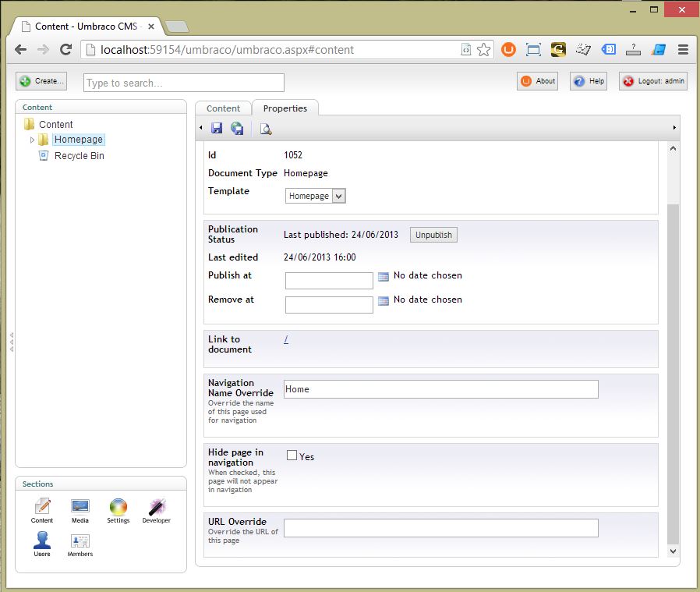Click the Unpublish button
Viewport: 700px width, 592px height.
(433, 235)
